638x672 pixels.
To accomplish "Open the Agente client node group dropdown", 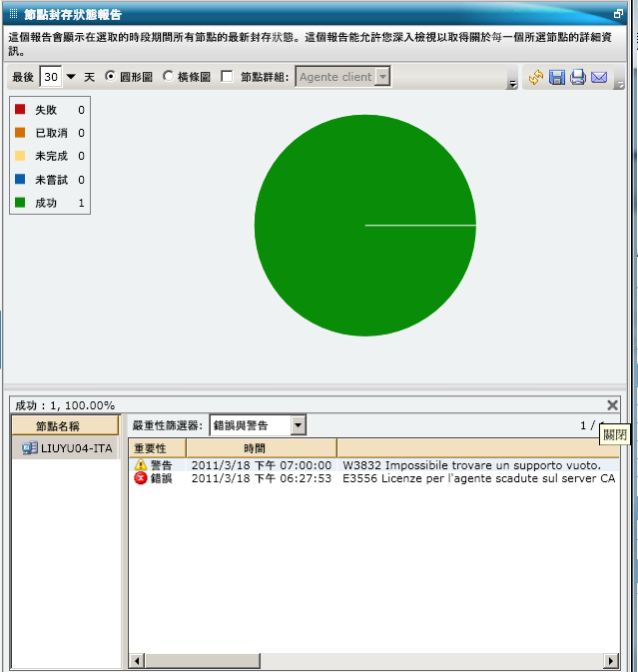I will (382, 77).
